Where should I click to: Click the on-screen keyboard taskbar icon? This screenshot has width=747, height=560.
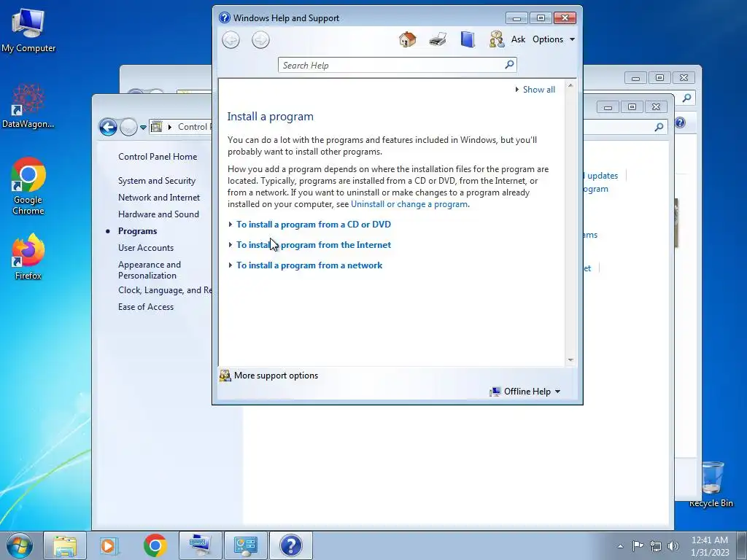click(200, 545)
